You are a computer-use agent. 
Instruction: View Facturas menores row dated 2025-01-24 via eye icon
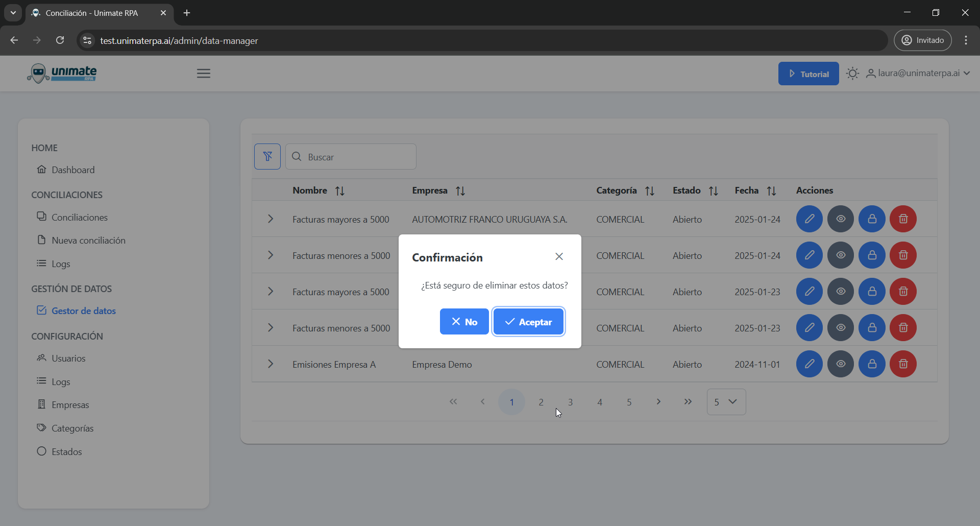pos(841,255)
